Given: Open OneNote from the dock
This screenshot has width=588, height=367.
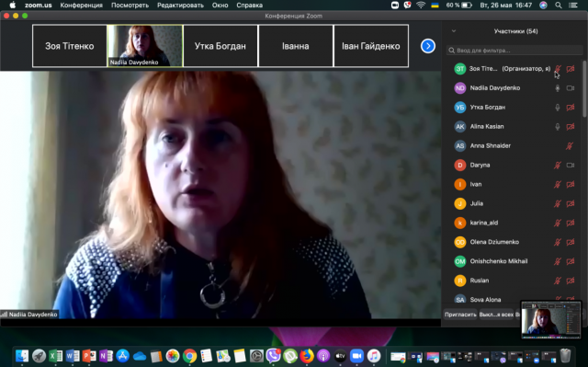Looking at the screenshot, I should point(107,356).
